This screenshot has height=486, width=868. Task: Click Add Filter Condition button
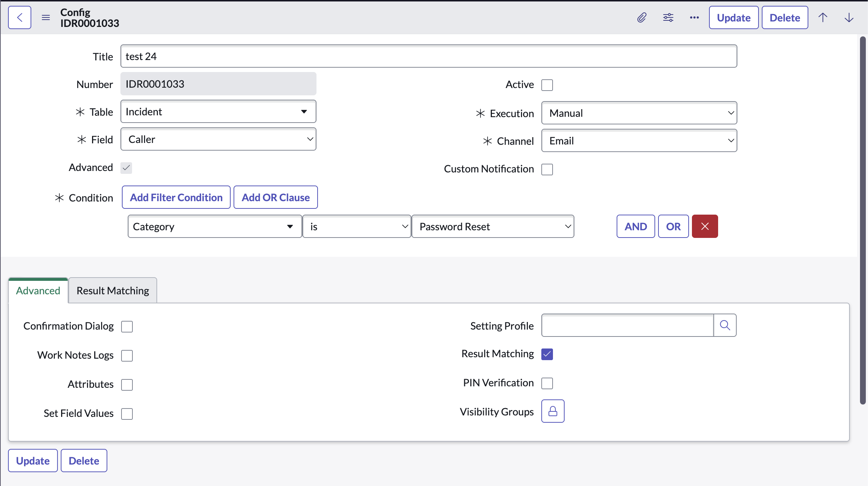[x=176, y=198]
